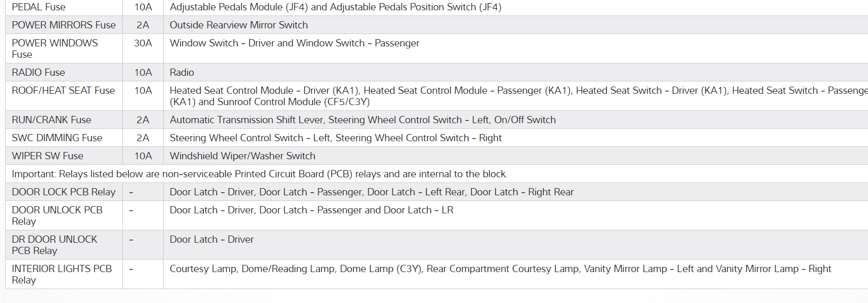868x303 pixels.
Task: Click the 2A rating for SWC DIMMING
Action: pos(143,138)
